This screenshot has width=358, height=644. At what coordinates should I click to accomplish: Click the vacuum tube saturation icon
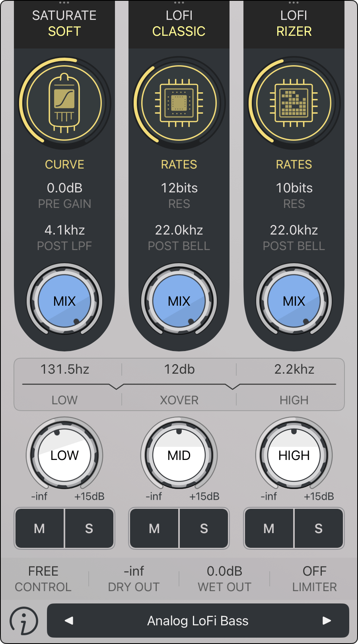[64, 103]
